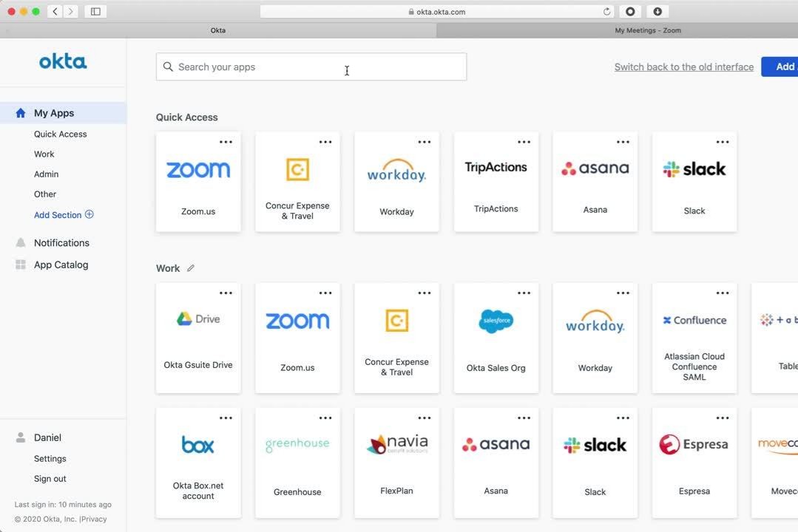Launch the Okta Sales Org Salesforce app

(x=496, y=338)
